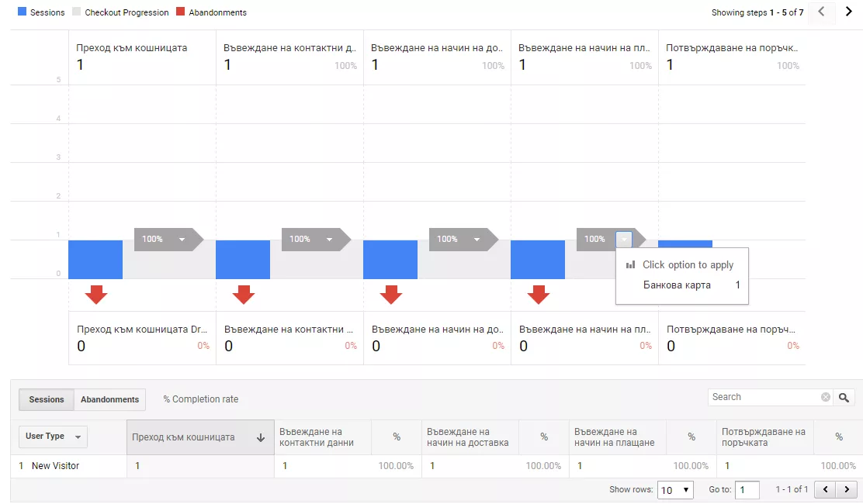The width and height of the screenshot is (863, 504).
Task: Open dropdown on first 100% progression arrow
Action: tap(182, 239)
